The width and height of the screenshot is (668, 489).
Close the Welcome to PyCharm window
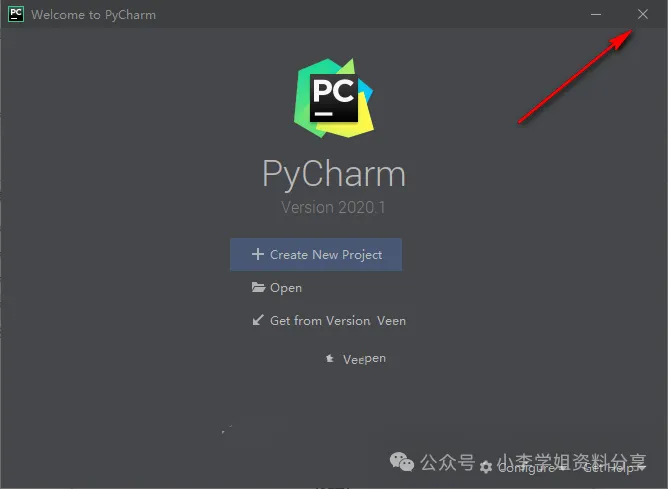643,14
